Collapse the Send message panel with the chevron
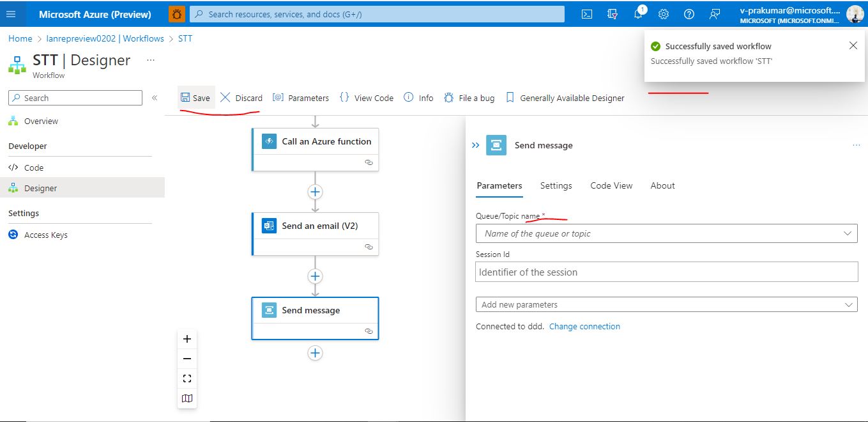The image size is (868, 422). [x=475, y=145]
